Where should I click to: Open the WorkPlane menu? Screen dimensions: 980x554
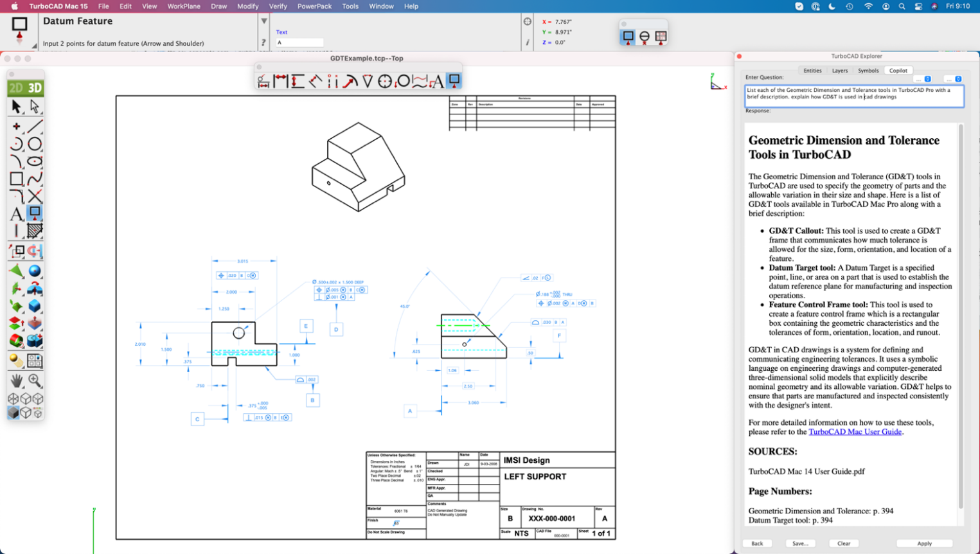[x=184, y=6]
